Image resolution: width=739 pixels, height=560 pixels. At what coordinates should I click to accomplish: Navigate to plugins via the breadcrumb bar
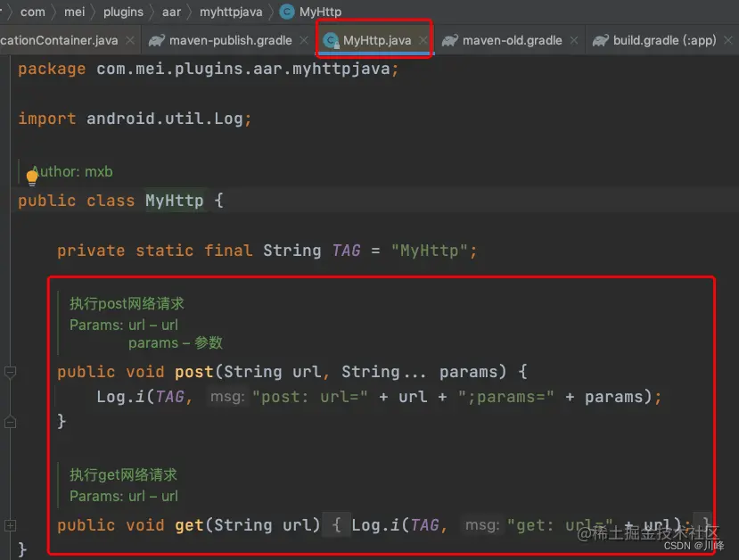123,12
